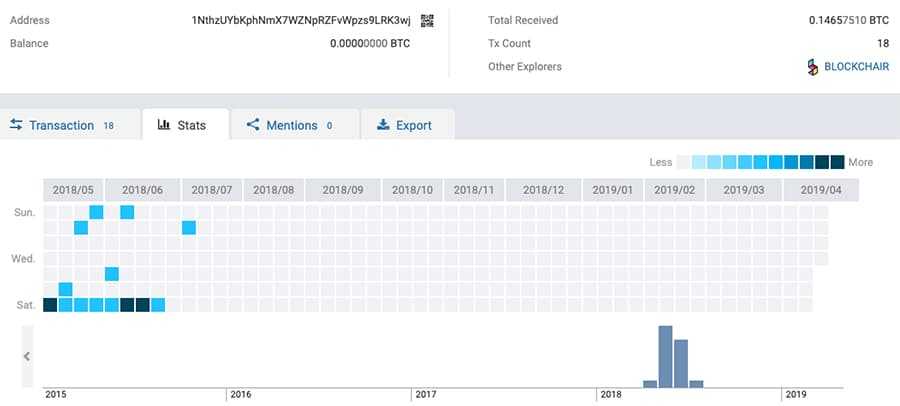Viewport: 900px width, 406px height.
Task: Click the Blockchair logo icon
Action: pyautogui.click(x=813, y=67)
